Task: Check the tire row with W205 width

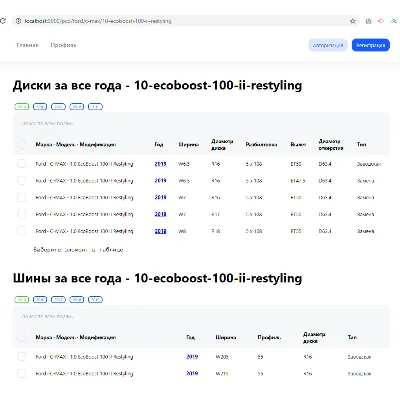Action: [x=21, y=357]
